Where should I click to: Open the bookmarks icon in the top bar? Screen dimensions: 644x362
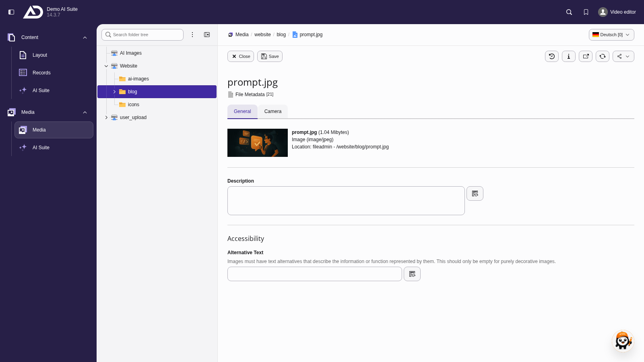click(x=586, y=12)
